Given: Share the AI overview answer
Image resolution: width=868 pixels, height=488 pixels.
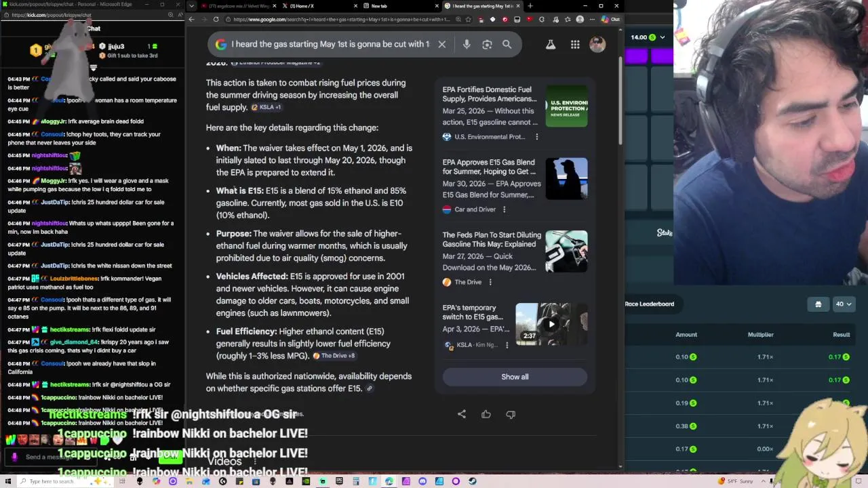Looking at the screenshot, I should pos(462,414).
